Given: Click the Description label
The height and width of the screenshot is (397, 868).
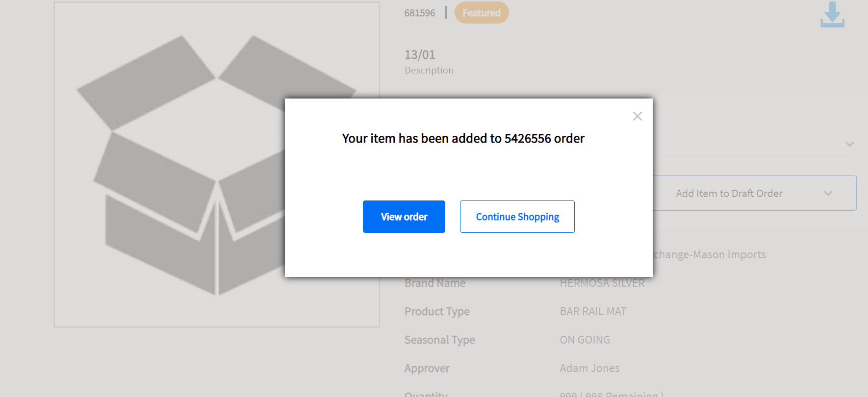Looking at the screenshot, I should [429, 70].
